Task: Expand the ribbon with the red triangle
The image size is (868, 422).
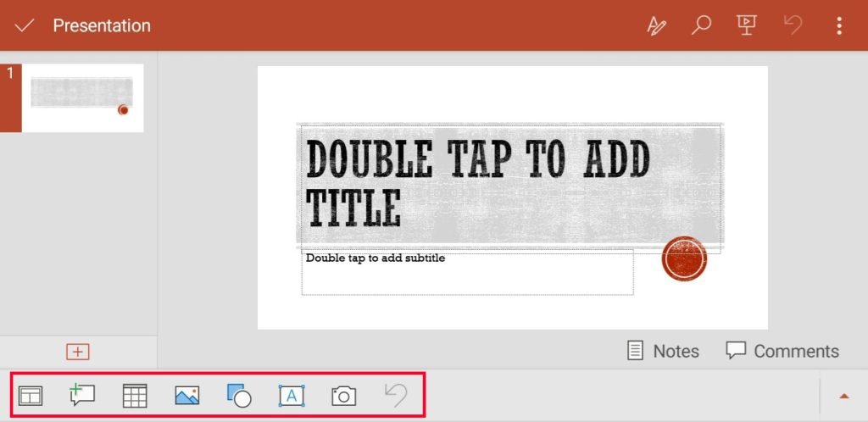Action: coord(844,396)
